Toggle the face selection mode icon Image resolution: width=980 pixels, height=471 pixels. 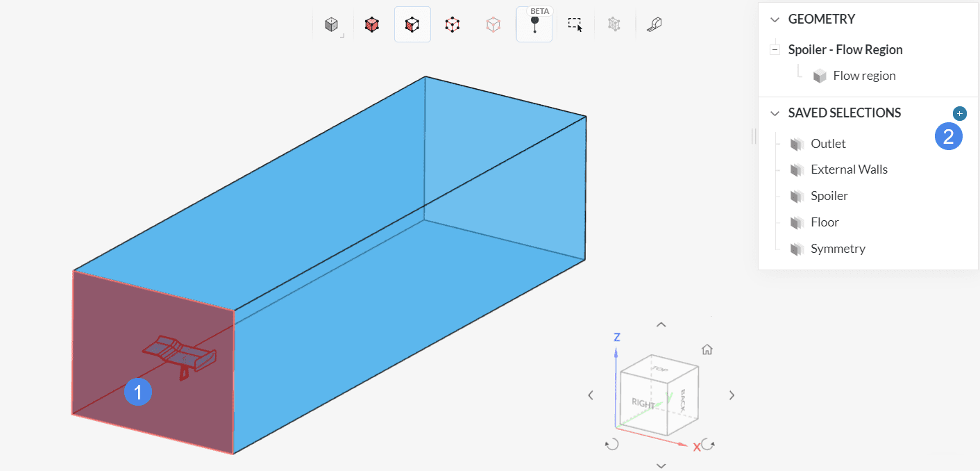click(412, 25)
